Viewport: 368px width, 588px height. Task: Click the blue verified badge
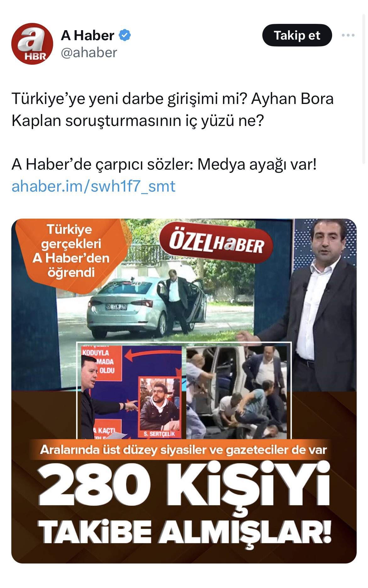(125, 35)
